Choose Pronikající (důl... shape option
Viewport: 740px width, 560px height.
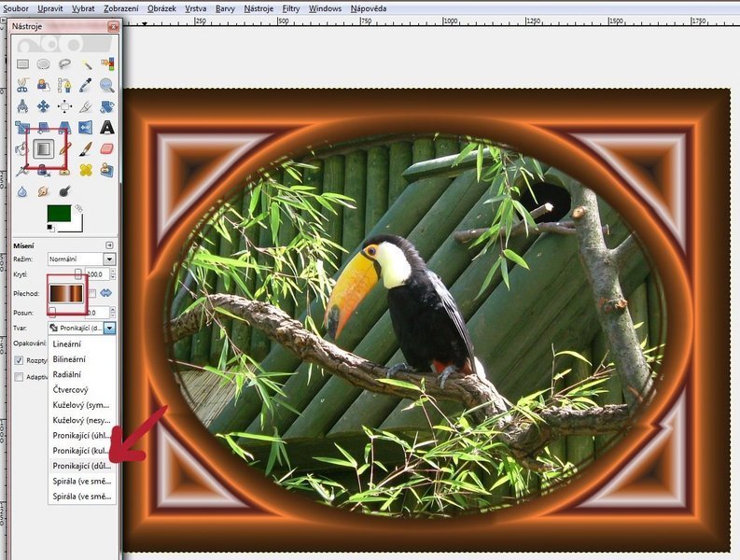tap(82, 466)
